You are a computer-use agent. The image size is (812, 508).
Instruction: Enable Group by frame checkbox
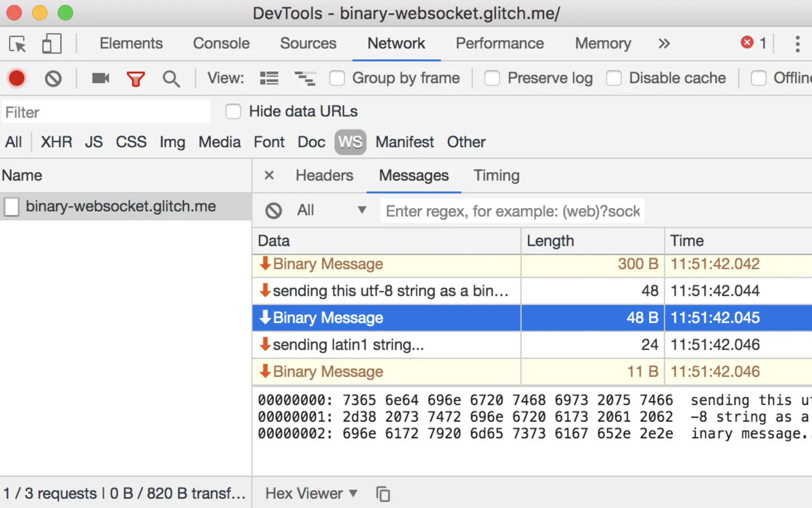tap(337, 78)
